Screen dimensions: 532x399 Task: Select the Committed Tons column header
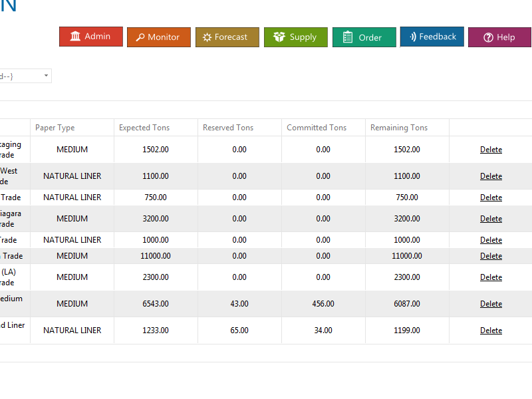coord(317,128)
